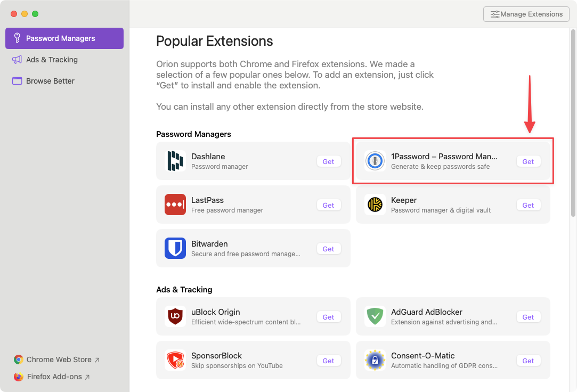Image resolution: width=577 pixels, height=392 pixels.
Task: Click the Keeper extension icon
Action: [x=375, y=205]
